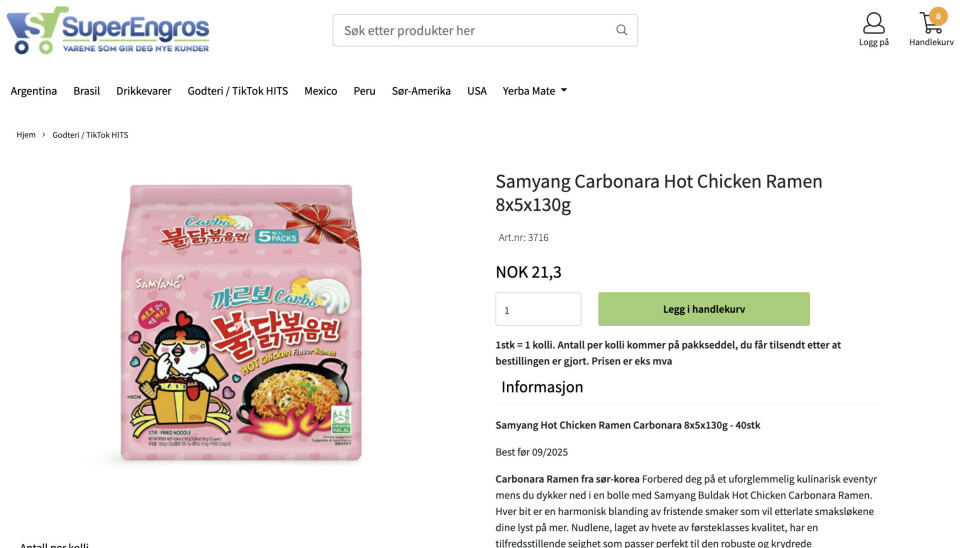Open the Handlekurv cart icon
The width and height of the screenshot is (960, 548).
pos(930,26)
